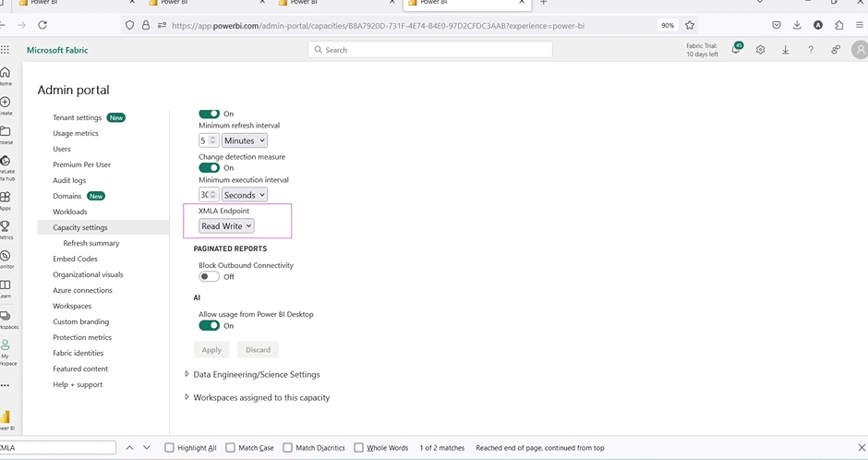Open Domains in Admin portal

(67, 196)
